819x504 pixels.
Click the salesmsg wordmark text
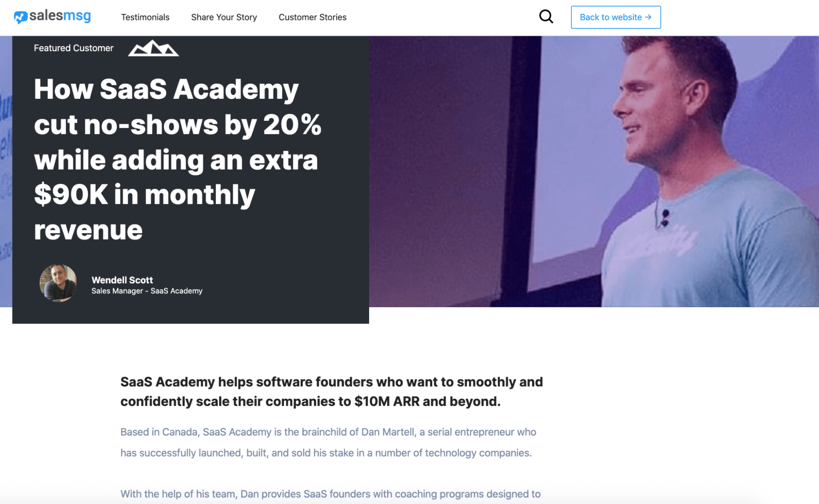60,16
